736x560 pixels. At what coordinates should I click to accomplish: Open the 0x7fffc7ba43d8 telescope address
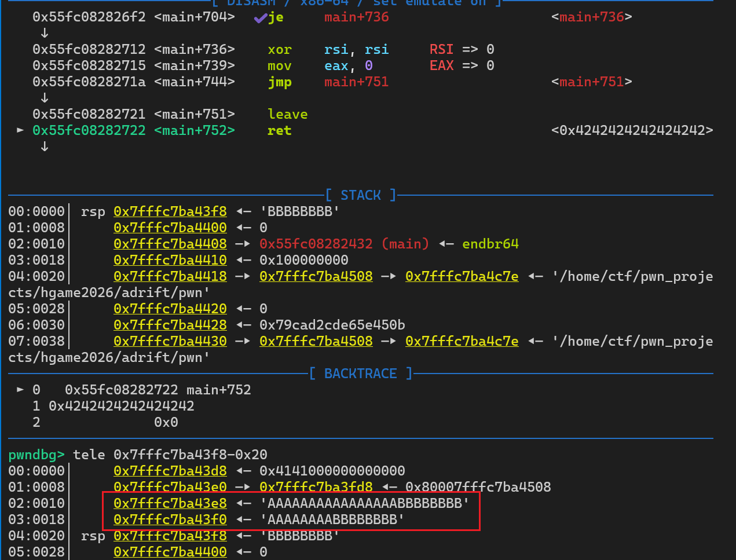pyautogui.click(x=170, y=471)
